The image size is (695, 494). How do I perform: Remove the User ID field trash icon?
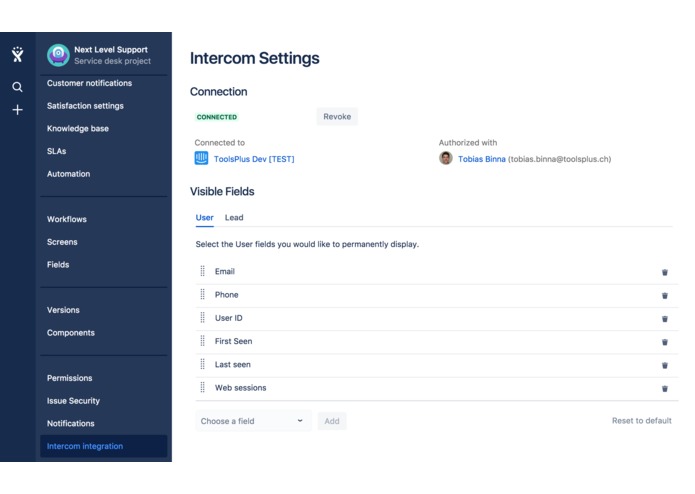(x=664, y=319)
